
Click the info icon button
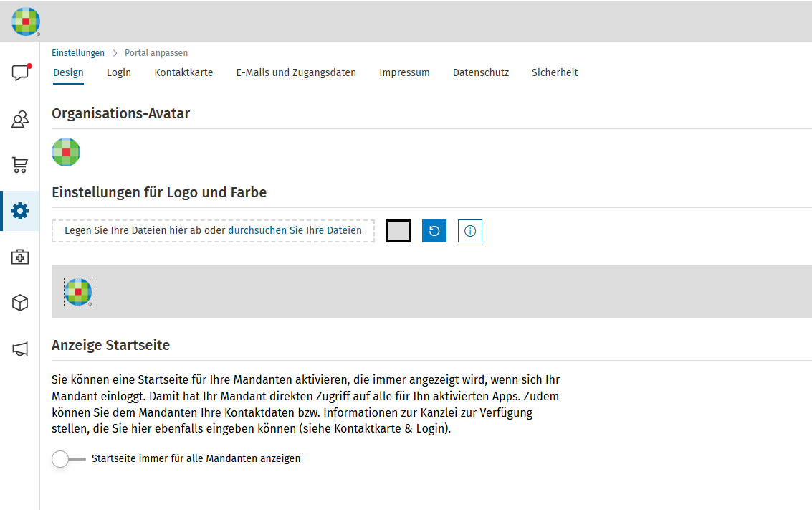coord(469,231)
